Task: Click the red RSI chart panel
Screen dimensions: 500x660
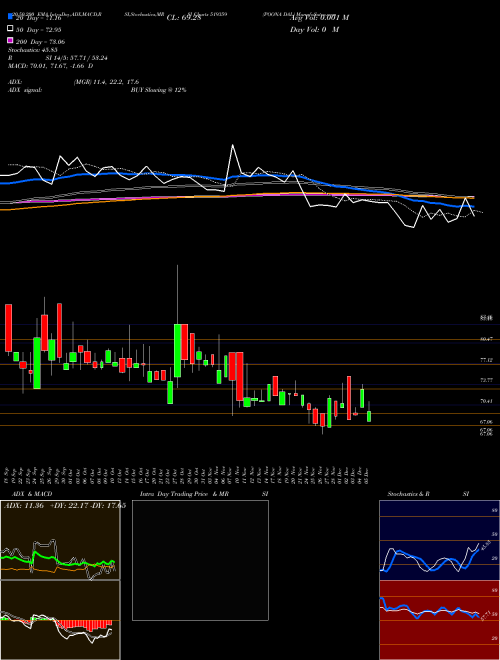Action: coord(439,620)
